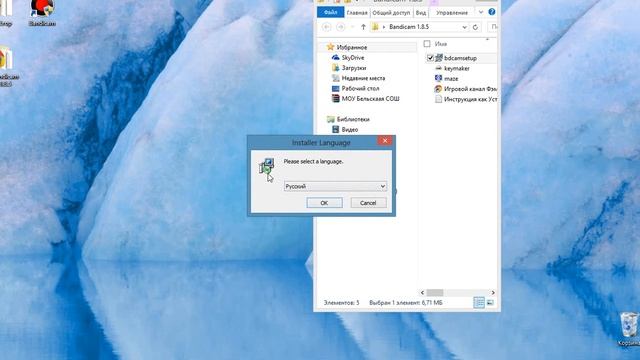Click Bandicam 1.8.5 in address bar
The width and height of the screenshot is (640, 360).
click(x=409, y=27)
